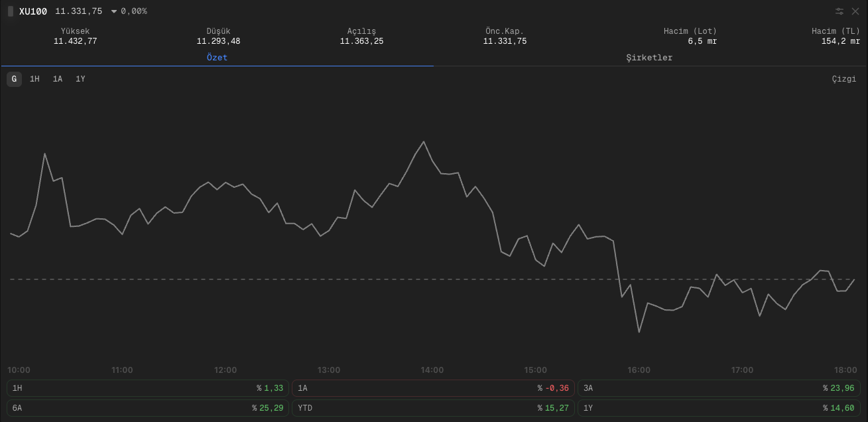Screen dimensions: 868x422
Task: Click the drag handle beside XU100
Action: coord(11,11)
